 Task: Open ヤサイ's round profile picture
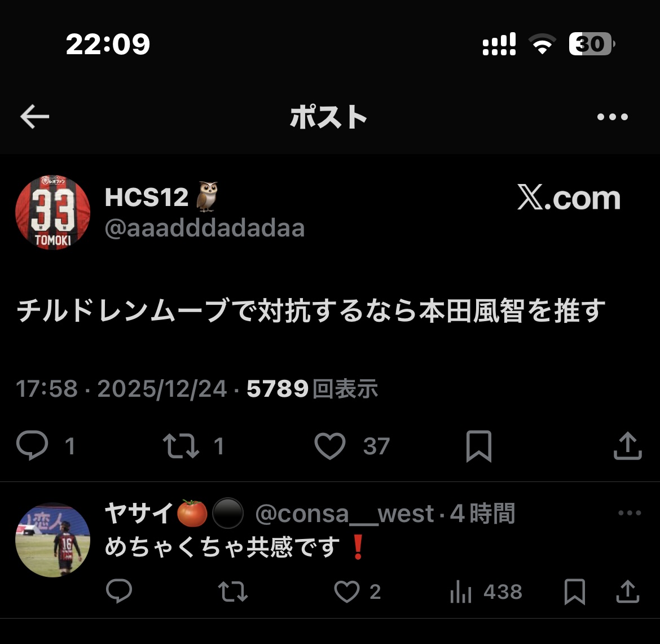(x=52, y=540)
